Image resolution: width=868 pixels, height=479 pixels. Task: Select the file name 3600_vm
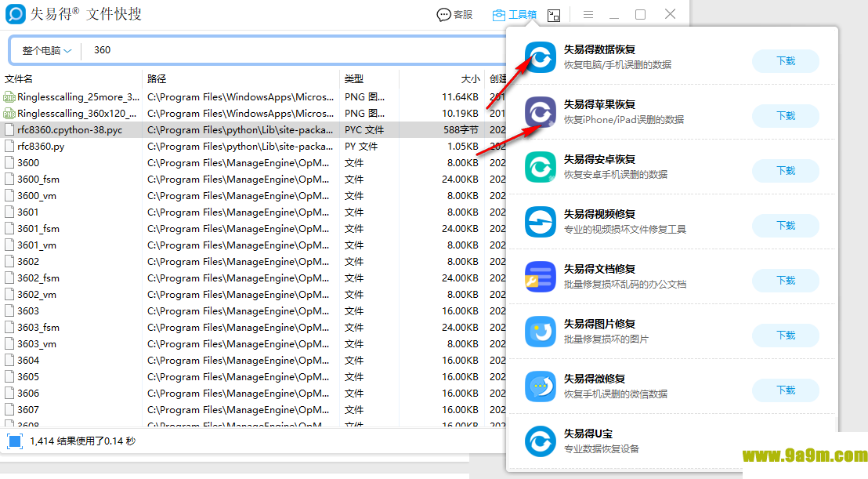tap(37, 196)
